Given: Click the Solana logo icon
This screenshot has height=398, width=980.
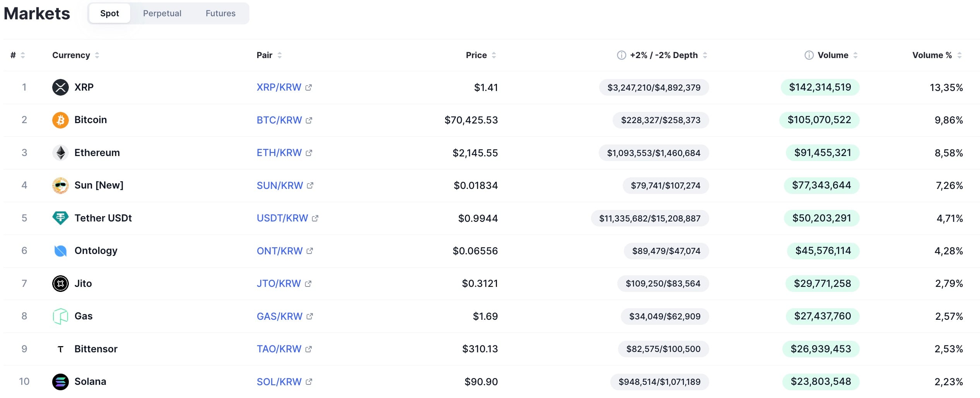Looking at the screenshot, I should [x=60, y=382].
